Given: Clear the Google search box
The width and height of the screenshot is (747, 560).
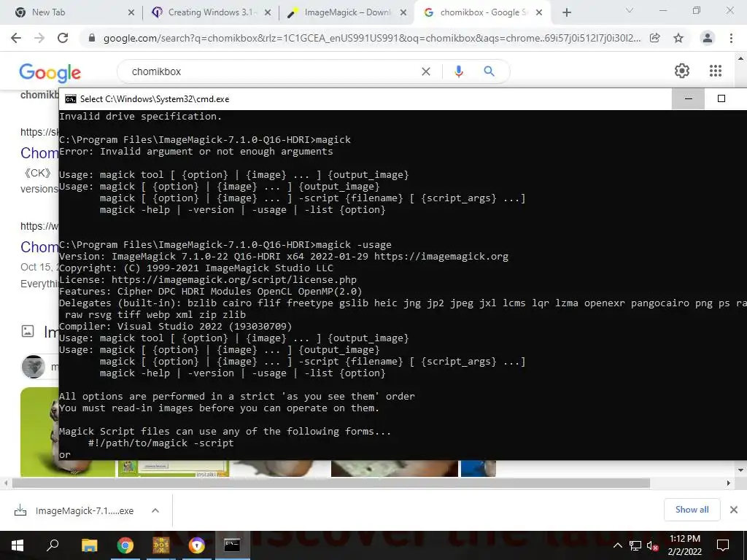Looking at the screenshot, I should pyautogui.click(x=426, y=71).
